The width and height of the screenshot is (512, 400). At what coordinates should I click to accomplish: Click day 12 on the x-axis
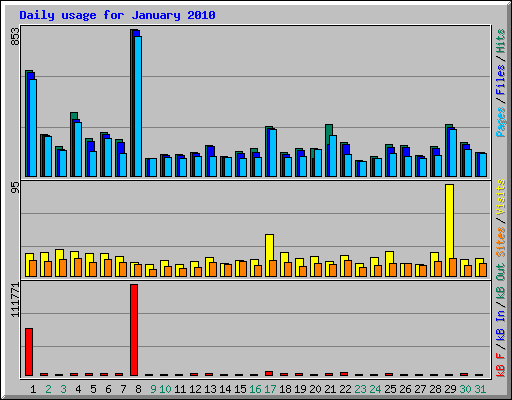[195, 389]
